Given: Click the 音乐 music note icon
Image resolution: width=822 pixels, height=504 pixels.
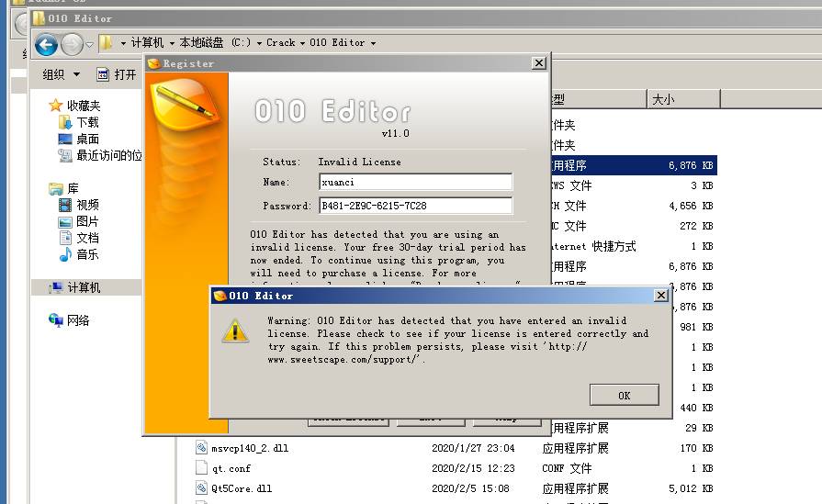Looking at the screenshot, I should [x=65, y=254].
